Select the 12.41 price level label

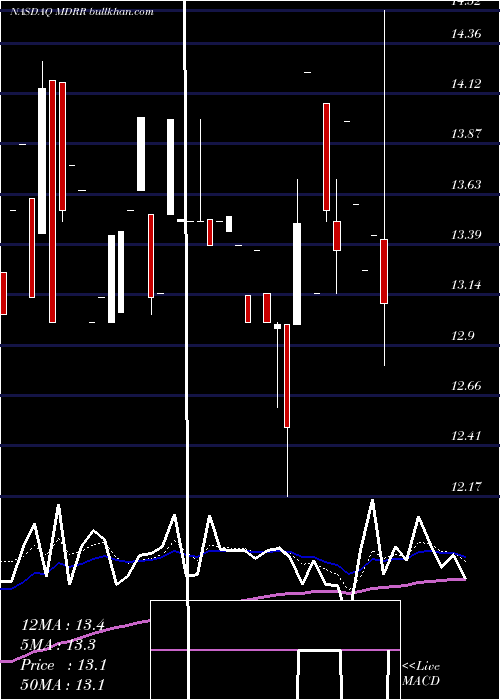466,436
